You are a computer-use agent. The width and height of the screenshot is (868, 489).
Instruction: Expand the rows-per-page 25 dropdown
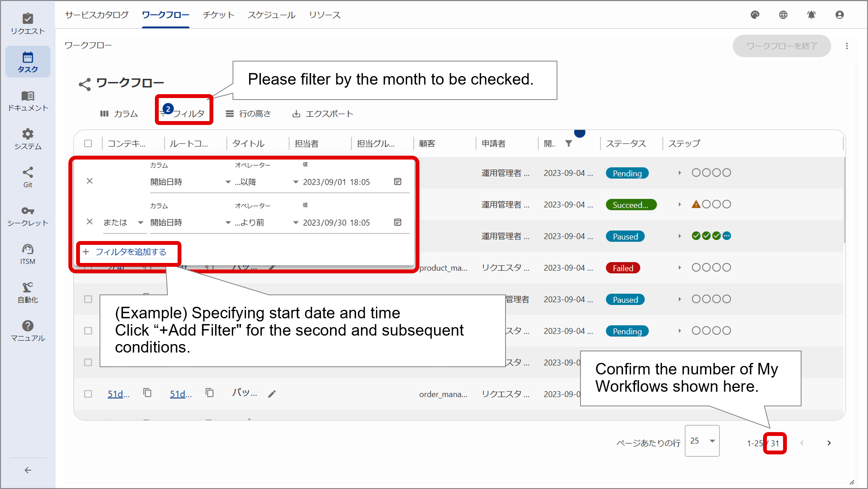click(702, 441)
